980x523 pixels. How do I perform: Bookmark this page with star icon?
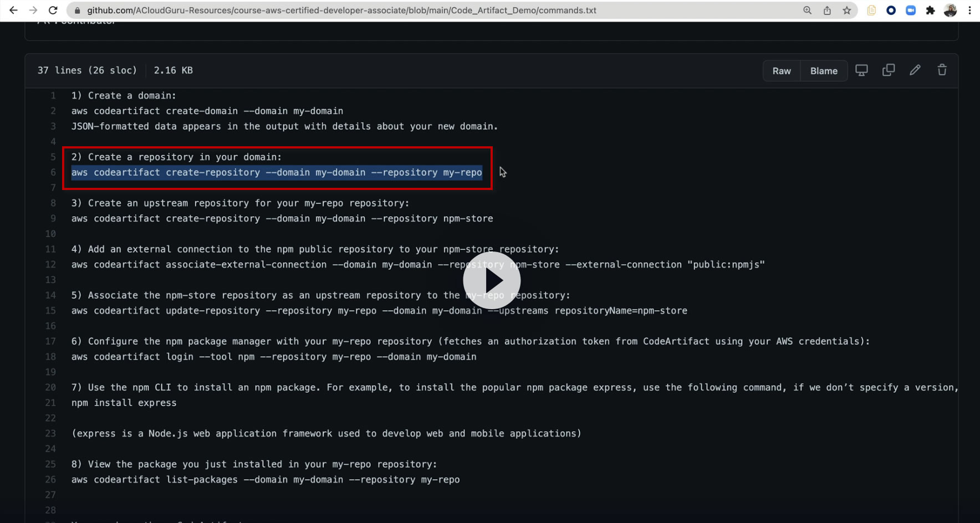coord(847,10)
